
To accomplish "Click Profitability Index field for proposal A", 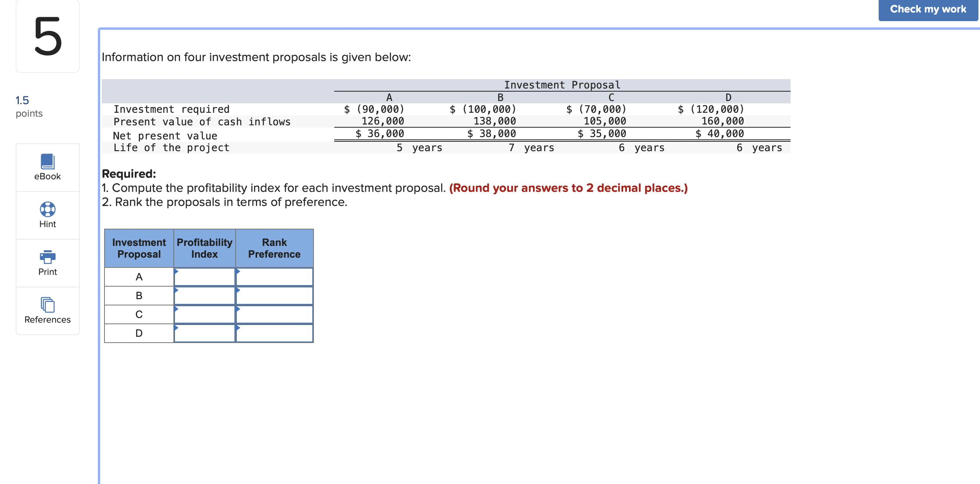I will coord(204,277).
